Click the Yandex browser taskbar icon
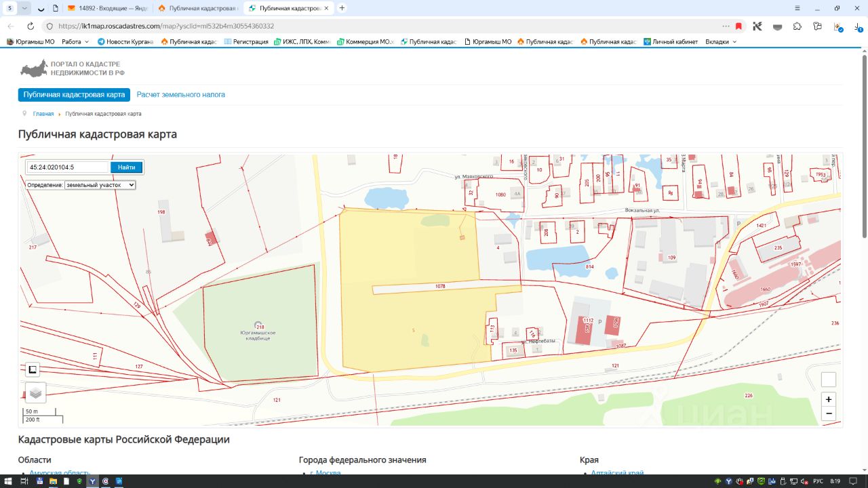Viewport: 868px width, 488px height. click(92, 481)
